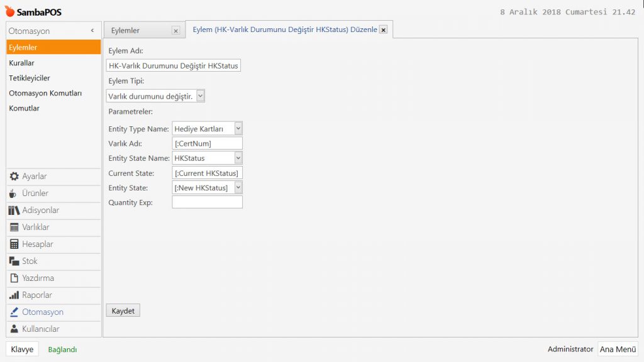Expand the Entity Type Name dropdown
The height and width of the screenshot is (362, 644).
coord(238,128)
